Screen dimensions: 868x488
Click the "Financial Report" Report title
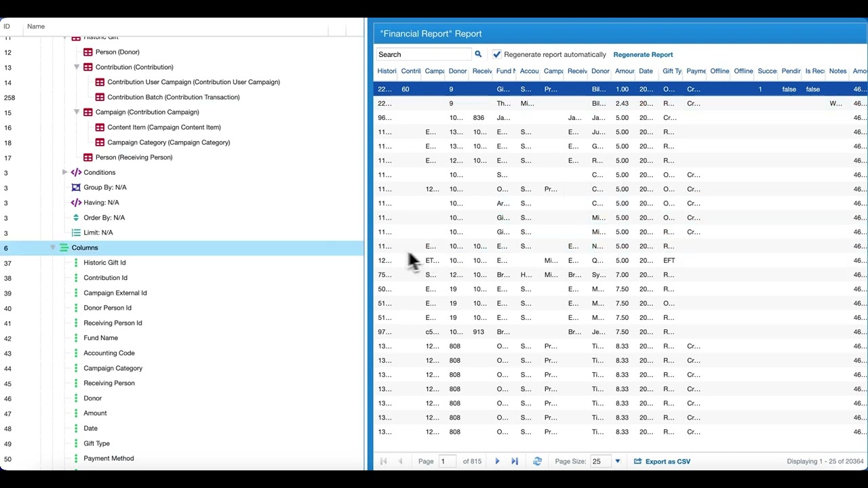pos(431,34)
